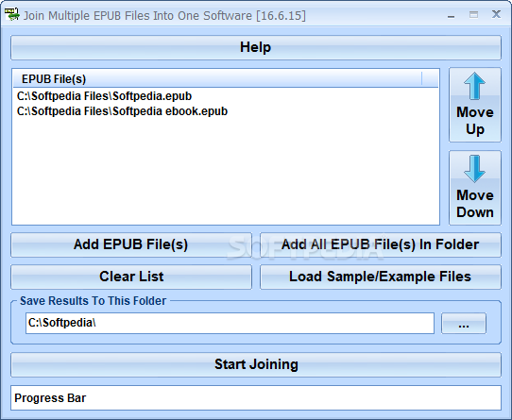Click Add EPUB File(s) button
The height and width of the screenshot is (420, 512).
[131, 244]
